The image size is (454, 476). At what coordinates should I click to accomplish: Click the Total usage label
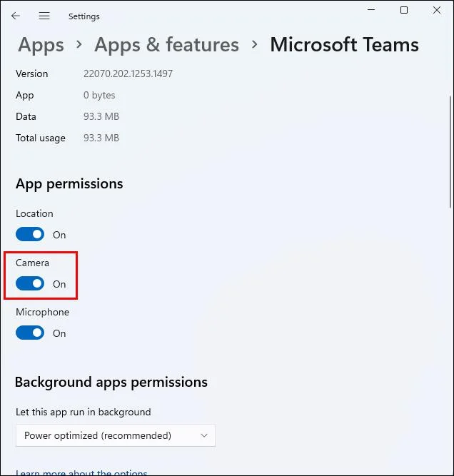(41, 138)
